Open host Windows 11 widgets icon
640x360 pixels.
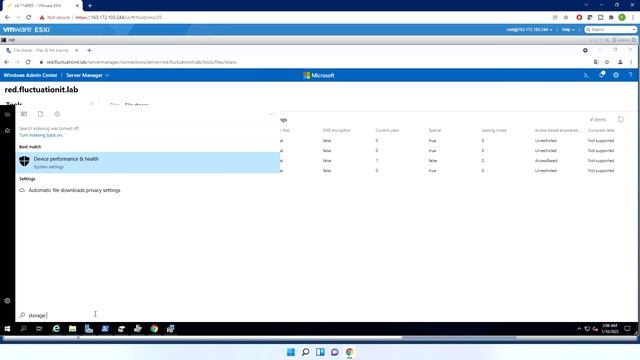click(320, 352)
